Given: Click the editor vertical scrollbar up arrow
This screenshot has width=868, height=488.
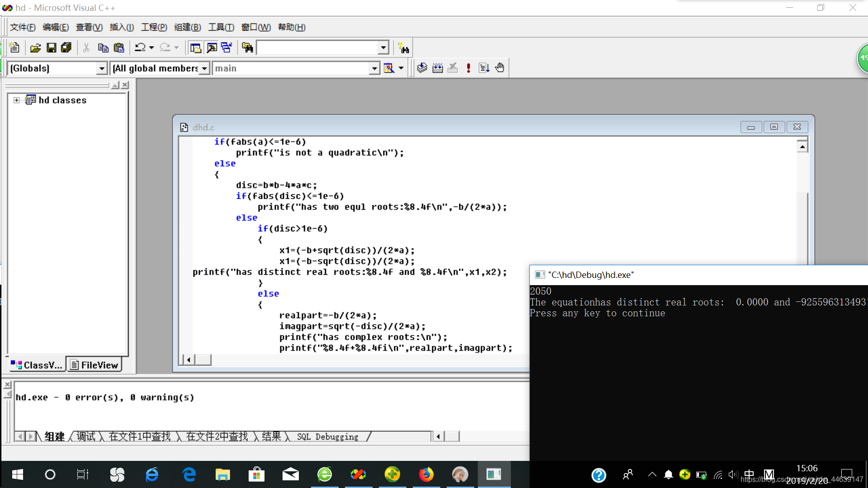Looking at the screenshot, I should click(x=802, y=146).
